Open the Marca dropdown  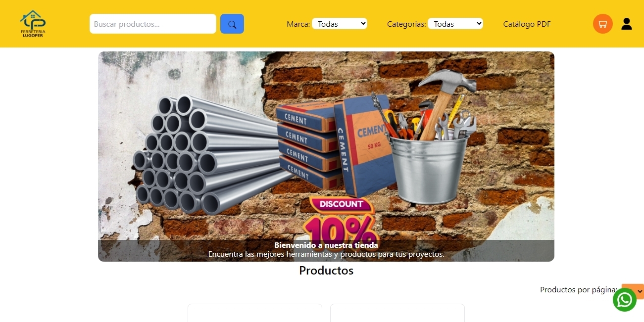[340, 24]
